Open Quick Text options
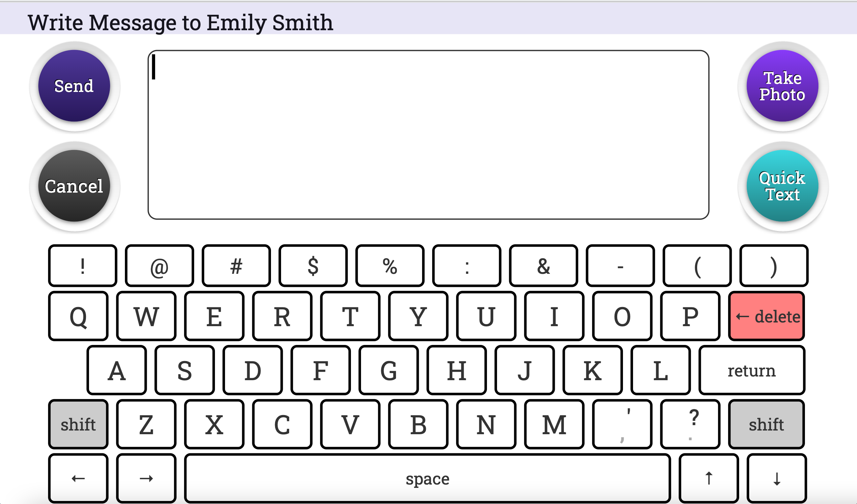 (x=782, y=186)
